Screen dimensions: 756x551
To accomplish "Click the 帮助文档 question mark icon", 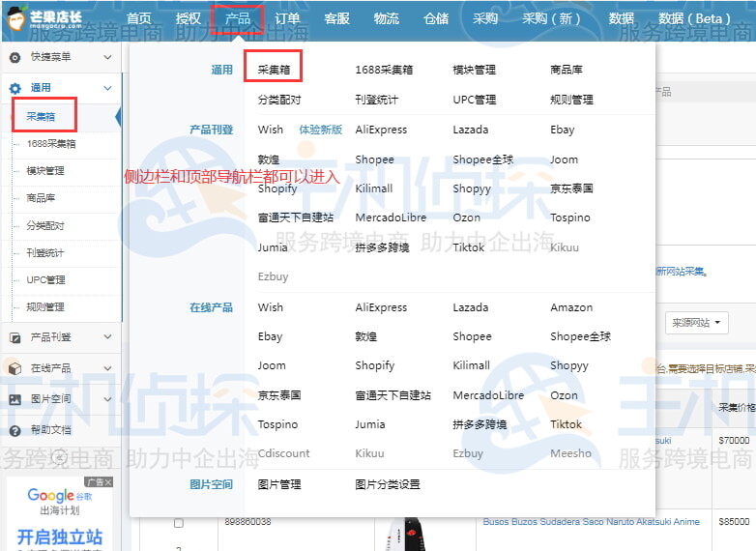I will [x=15, y=430].
